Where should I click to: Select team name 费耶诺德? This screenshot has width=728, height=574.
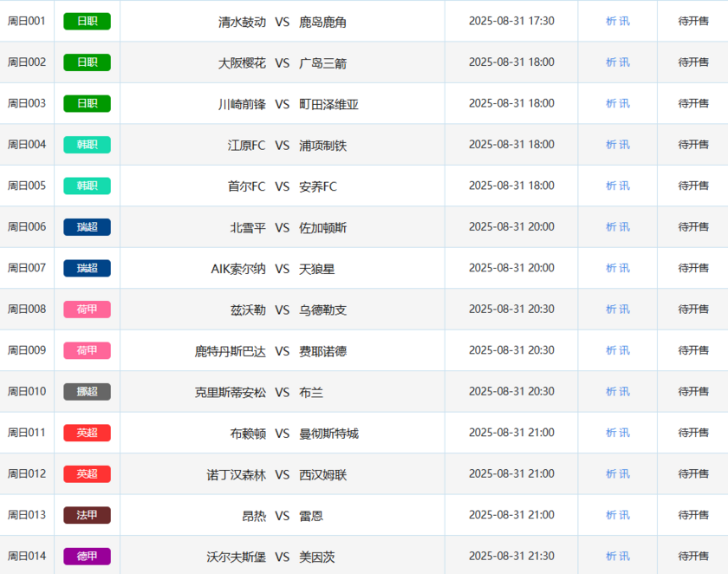click(322, 351)
